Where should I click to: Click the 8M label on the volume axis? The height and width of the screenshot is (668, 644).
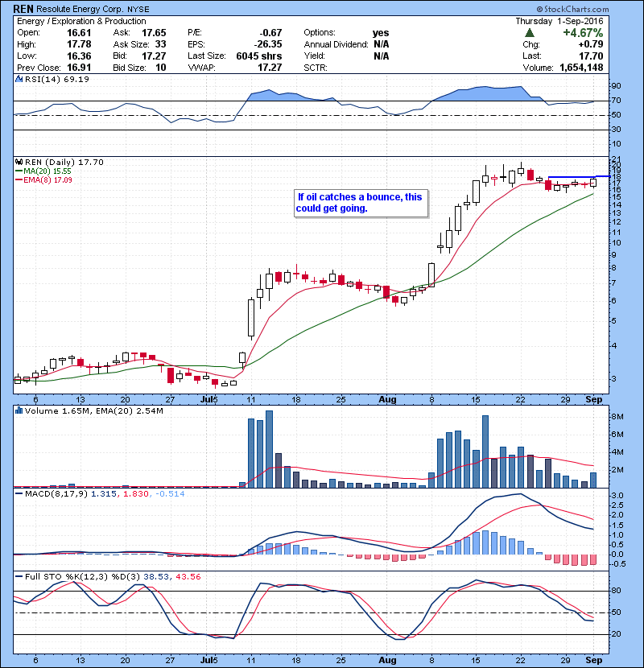(617, 417)
